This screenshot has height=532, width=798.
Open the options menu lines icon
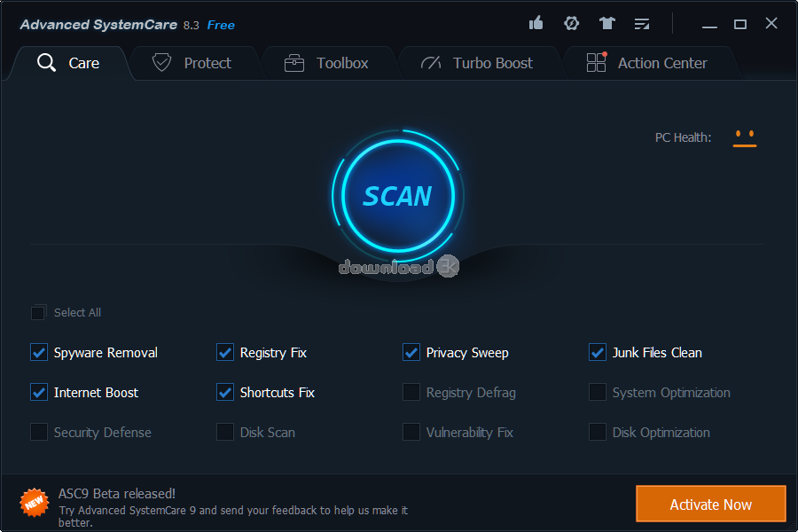(x=642, y=24)
